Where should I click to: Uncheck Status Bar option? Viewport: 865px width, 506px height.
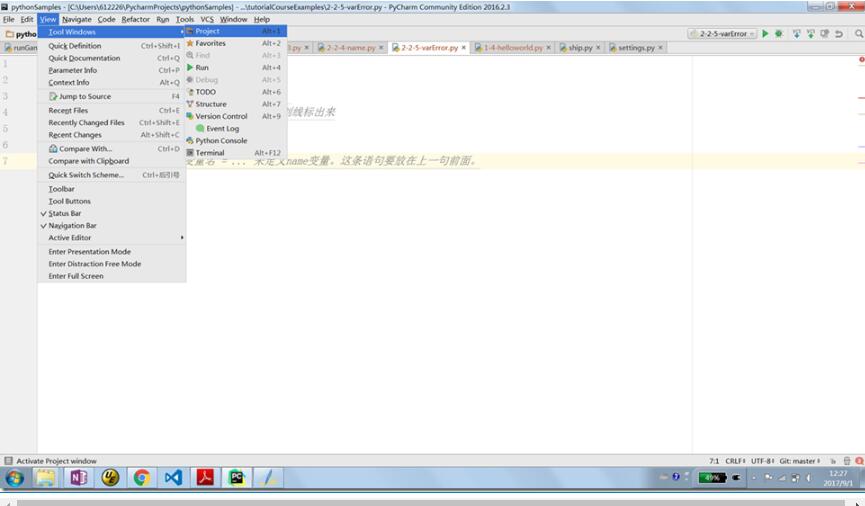coord(112,213)
